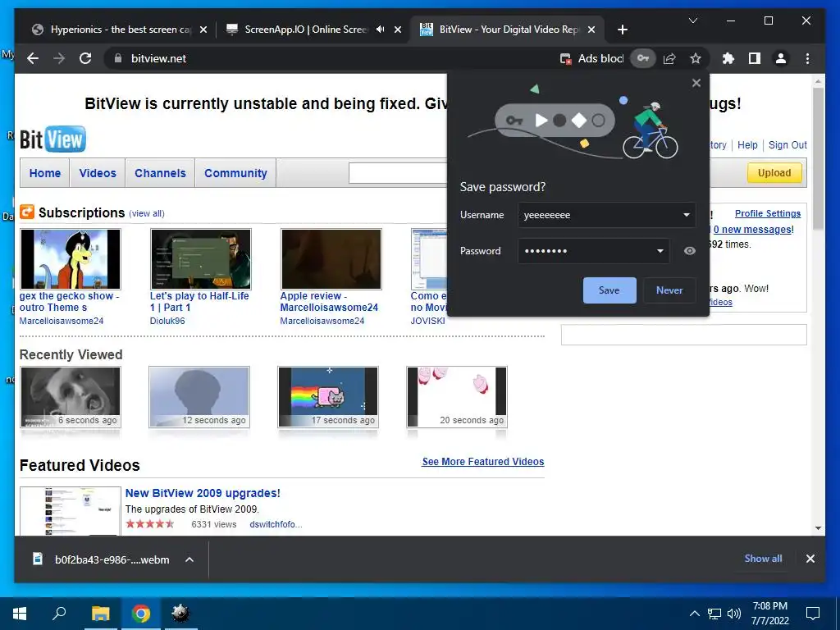
Task: Open New BitView 2009 upgrades! title
Action: pos(203,493)
